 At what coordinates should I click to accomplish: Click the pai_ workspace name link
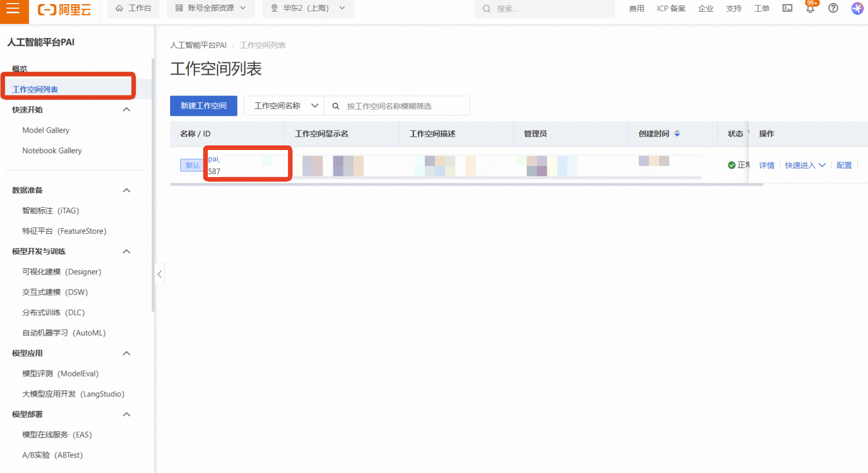click(x=214, y=159)
